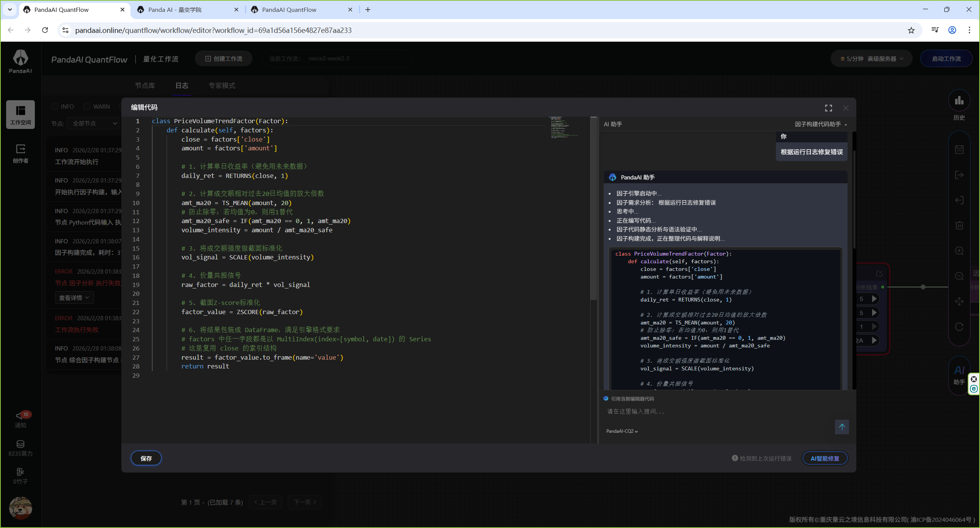Switch to the 日志 tab
980x528 pixels.
coord(181,86)
